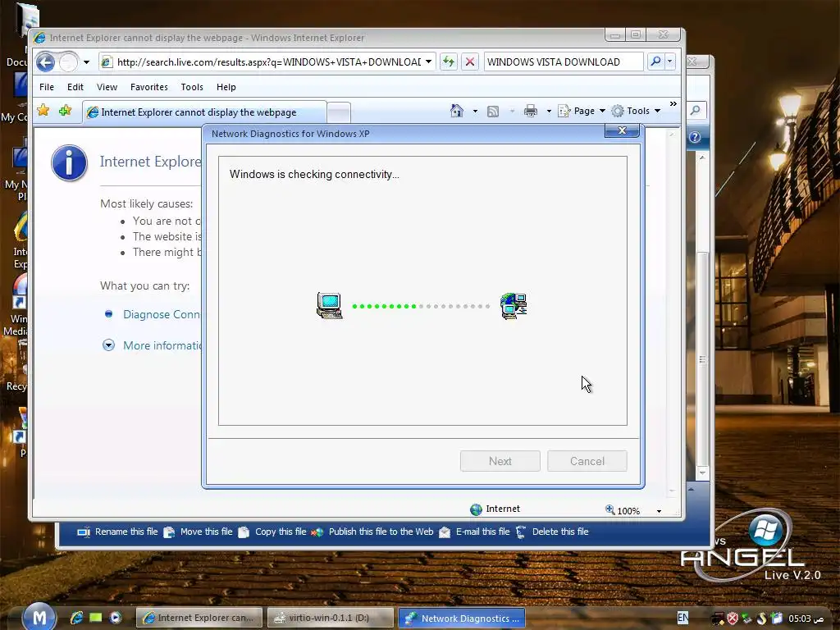This screenshot has width=840, height=630.
Task: Click the 05:03 clock in the taskbar
Action: click(x=806, y=619)
